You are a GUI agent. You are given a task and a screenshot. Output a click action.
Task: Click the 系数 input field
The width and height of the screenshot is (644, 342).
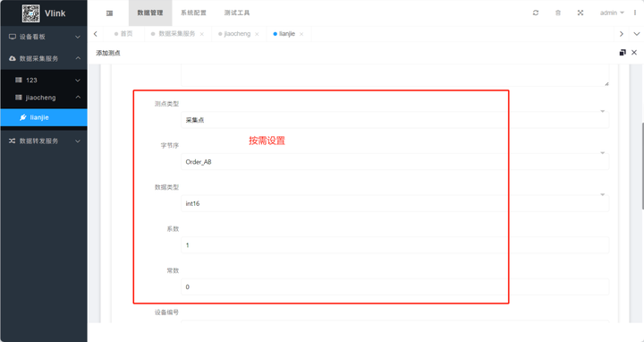tap(394, 245)
